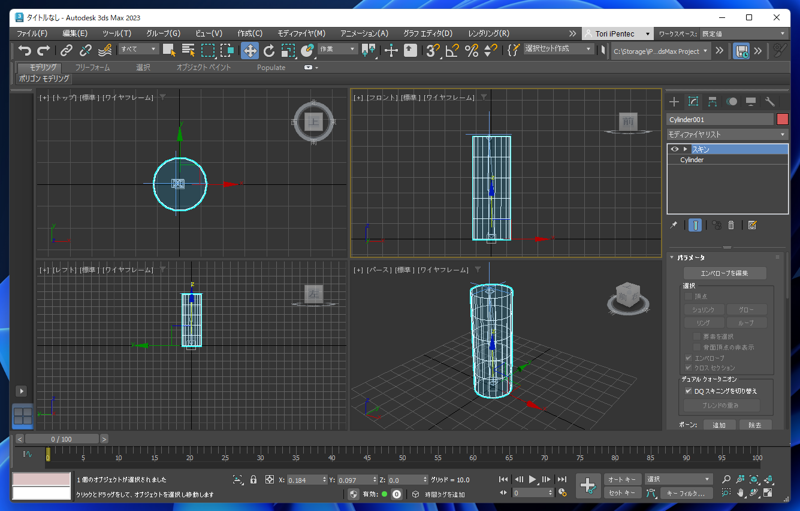800x511 pixels.
Task: Open the Tori iPentec account dropdown
Action: (617, 34)
